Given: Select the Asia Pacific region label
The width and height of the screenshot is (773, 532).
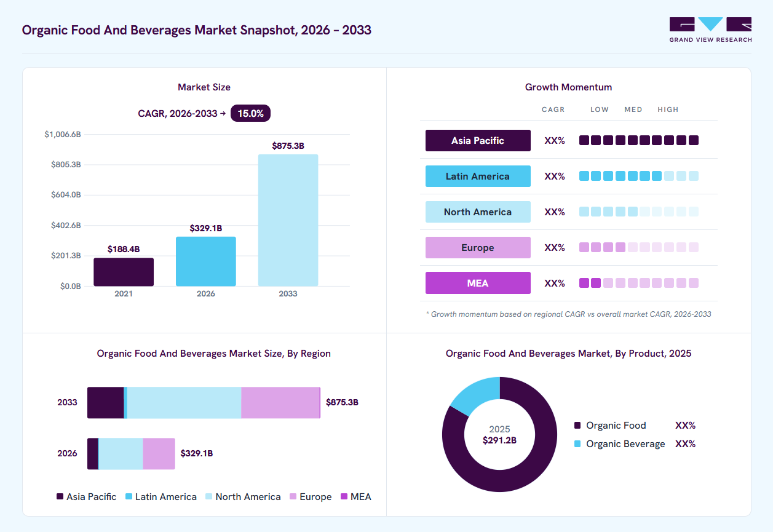Looking at the screenshot, I should click(478, 140).
